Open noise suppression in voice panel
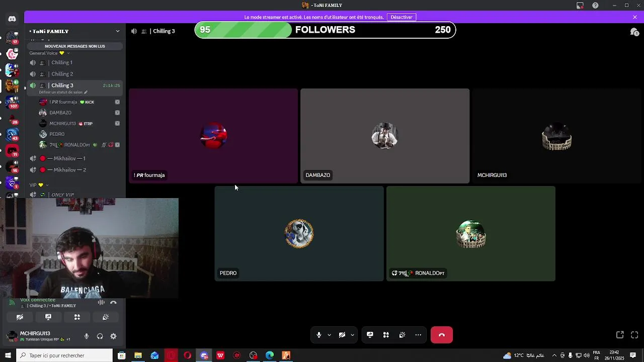 [101, 302]
